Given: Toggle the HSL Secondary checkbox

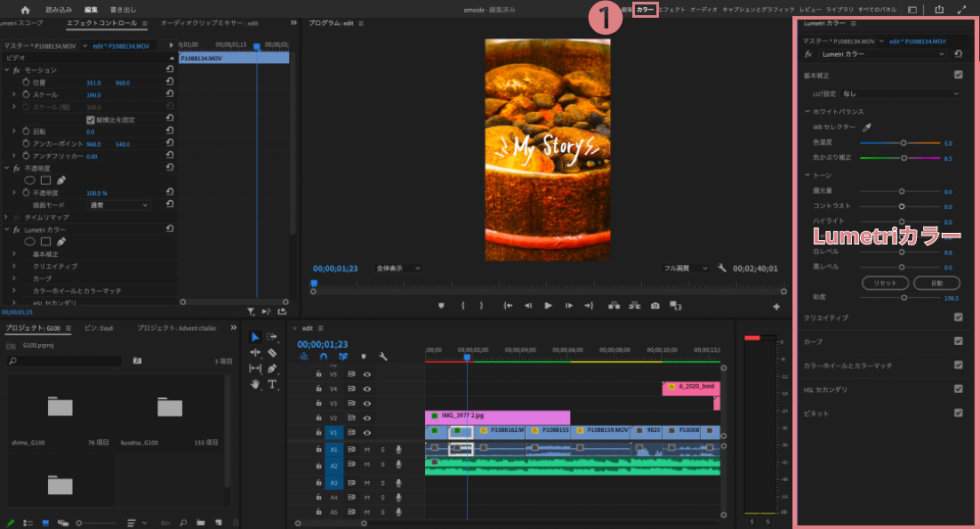Looking at the screenshot, I should 958,389.
